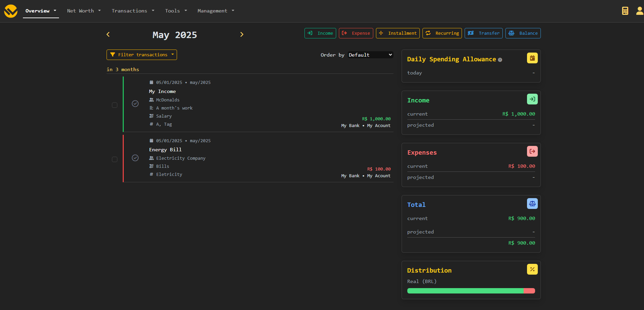Click the yellow Distribution percent icon
The width and height of the screenshot is (644, 310).
(x=532, y=269)
